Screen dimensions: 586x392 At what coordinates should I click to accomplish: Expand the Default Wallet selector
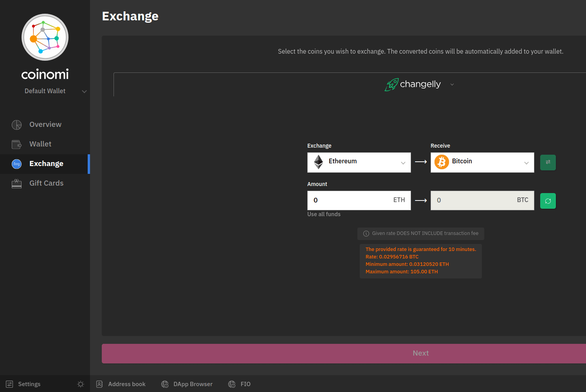[84, 91]
